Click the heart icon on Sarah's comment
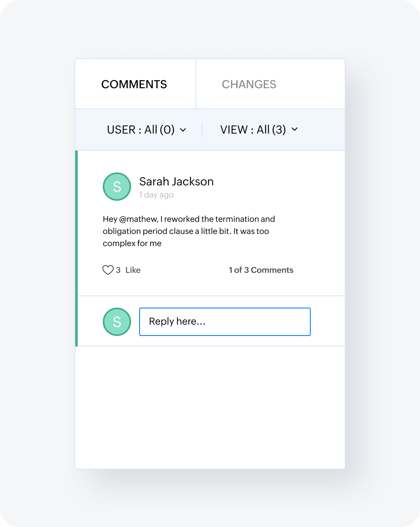The image size is (420, 527). (x=108, y=270)
